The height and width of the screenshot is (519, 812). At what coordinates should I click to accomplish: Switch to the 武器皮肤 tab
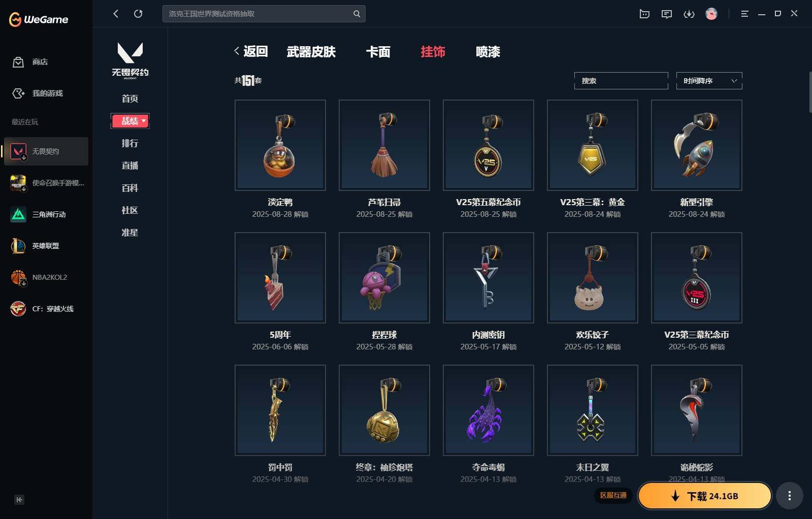(x=311, y=52)
